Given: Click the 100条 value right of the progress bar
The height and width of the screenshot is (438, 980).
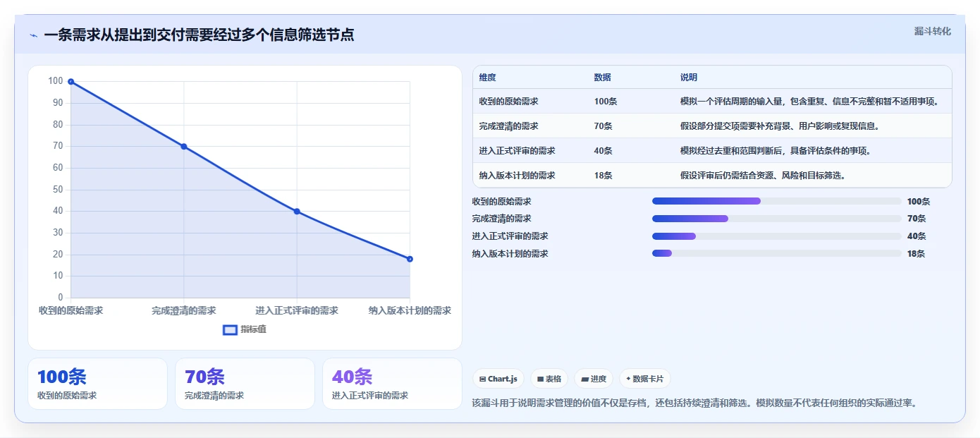Looking at the screenshot, I should (919, 202).
